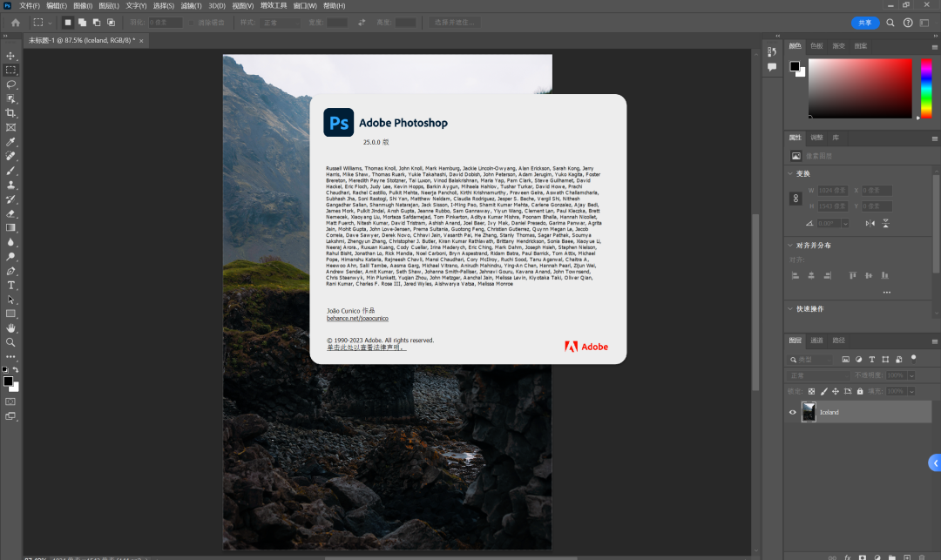Hide the Iceland layer visibility eye
The image size is (941, 560).
point(792,412)
